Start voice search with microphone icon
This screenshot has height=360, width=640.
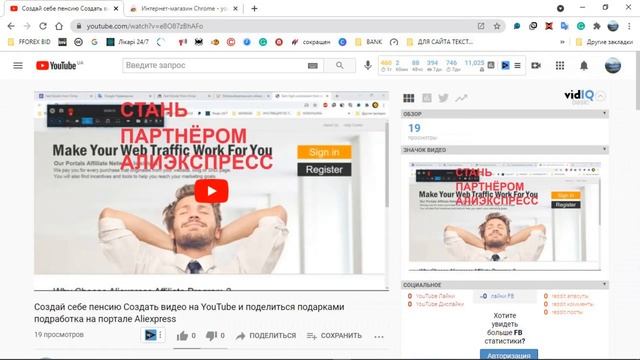click(368, 65)
